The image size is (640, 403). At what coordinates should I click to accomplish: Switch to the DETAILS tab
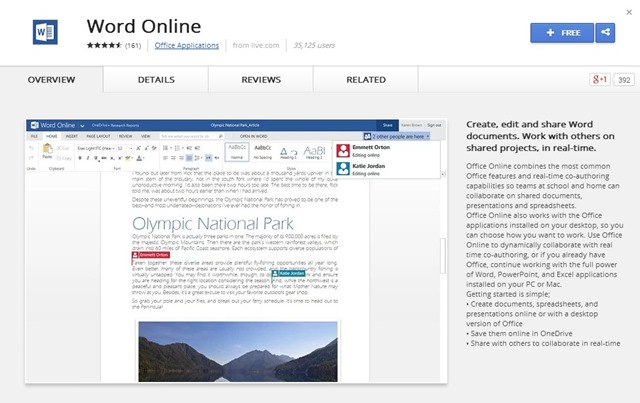(x=156, y=80)
